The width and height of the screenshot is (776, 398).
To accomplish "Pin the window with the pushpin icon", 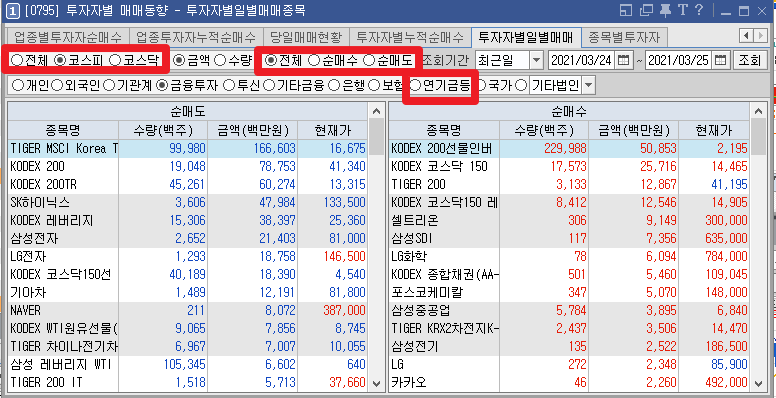I will click(x=666, y=10).
